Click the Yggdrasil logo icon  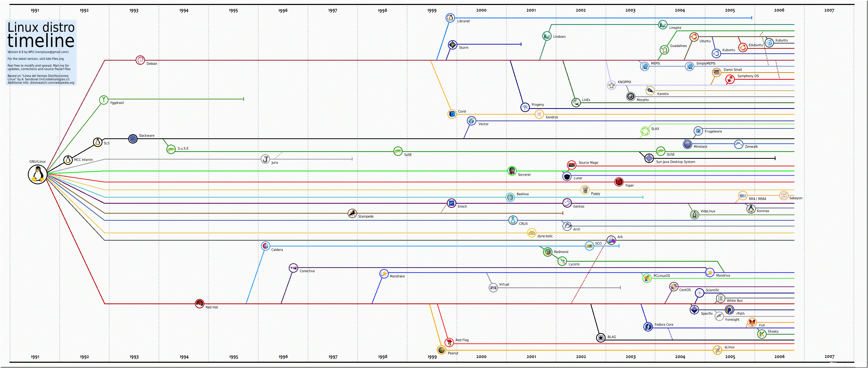click(x=104, y=100)
